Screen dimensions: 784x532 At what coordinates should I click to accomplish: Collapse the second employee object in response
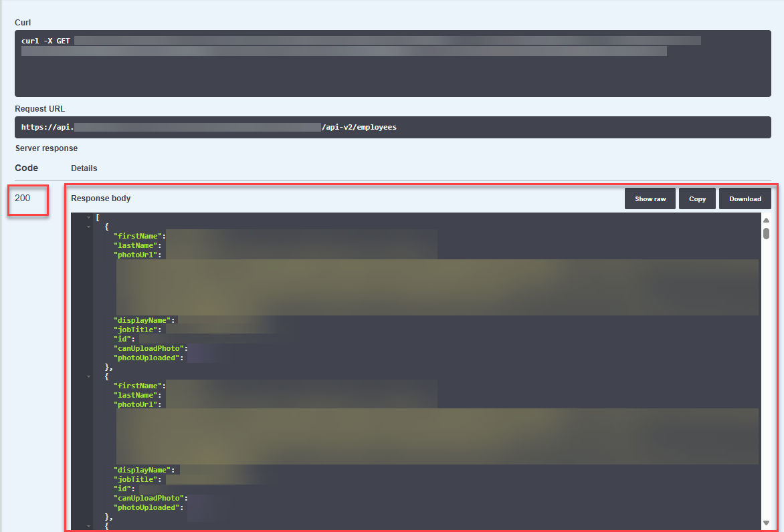88,377
